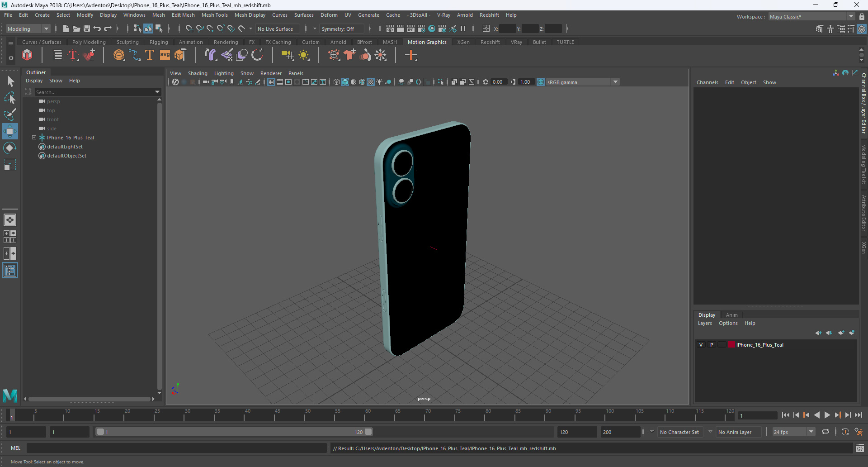Open the Modeling menu set dropdown
868x467 pixels.
tap(28, 29)
